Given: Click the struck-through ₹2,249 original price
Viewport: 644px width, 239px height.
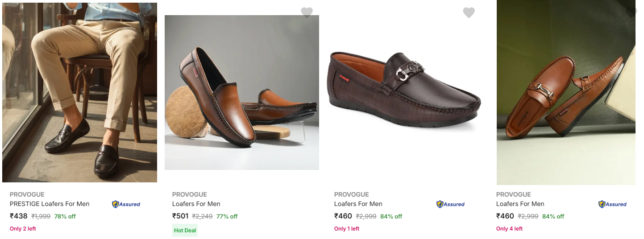Looking at the screenshot, I should 202,217.
